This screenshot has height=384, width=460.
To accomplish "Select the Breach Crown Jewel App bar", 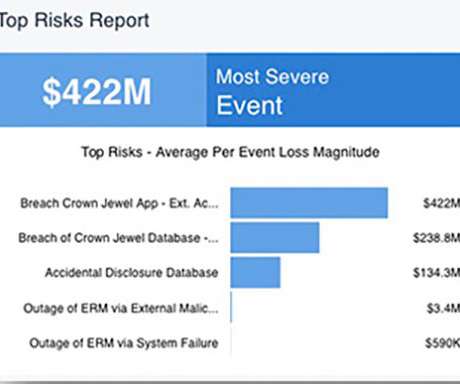I will pyautogui.click(x=309, y=203).
